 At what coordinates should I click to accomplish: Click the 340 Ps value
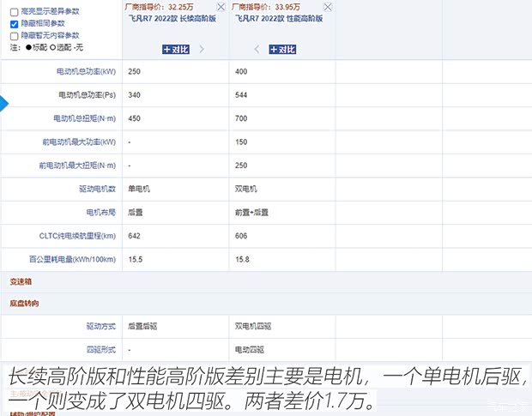135,95
